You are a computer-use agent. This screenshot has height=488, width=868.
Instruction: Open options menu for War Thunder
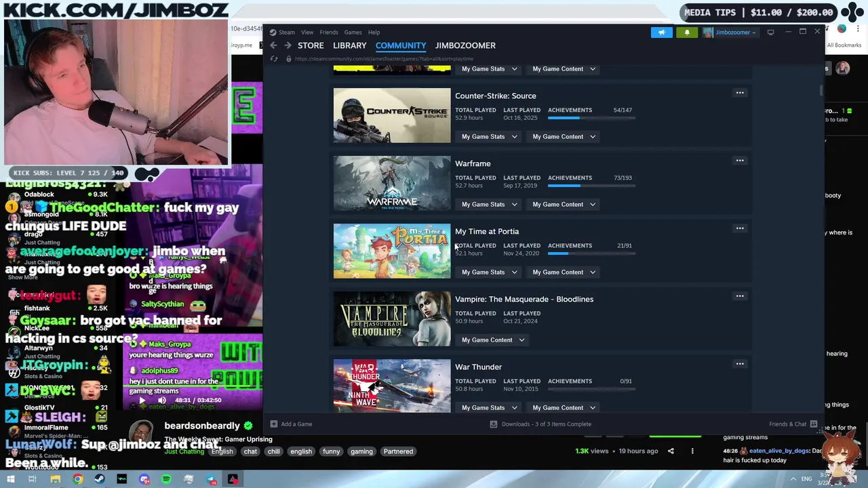coord(740,364)
